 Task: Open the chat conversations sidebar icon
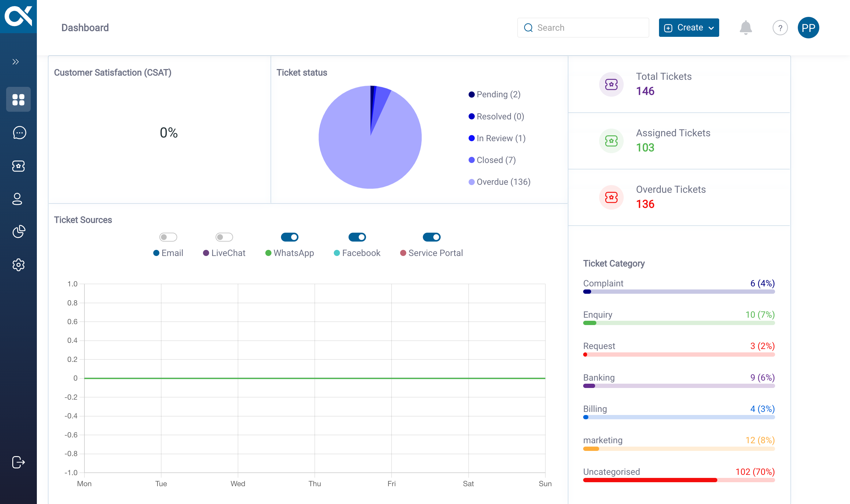pyautogui.click(x=19, y=133)
